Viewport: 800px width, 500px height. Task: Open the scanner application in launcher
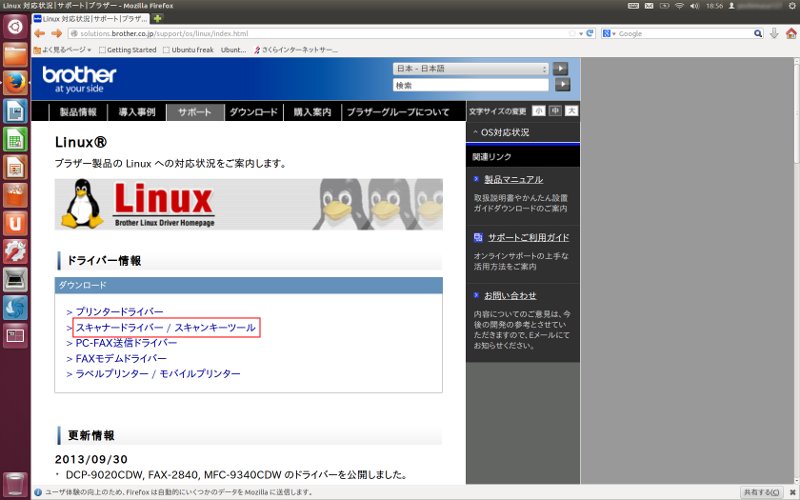click(15, 279)
